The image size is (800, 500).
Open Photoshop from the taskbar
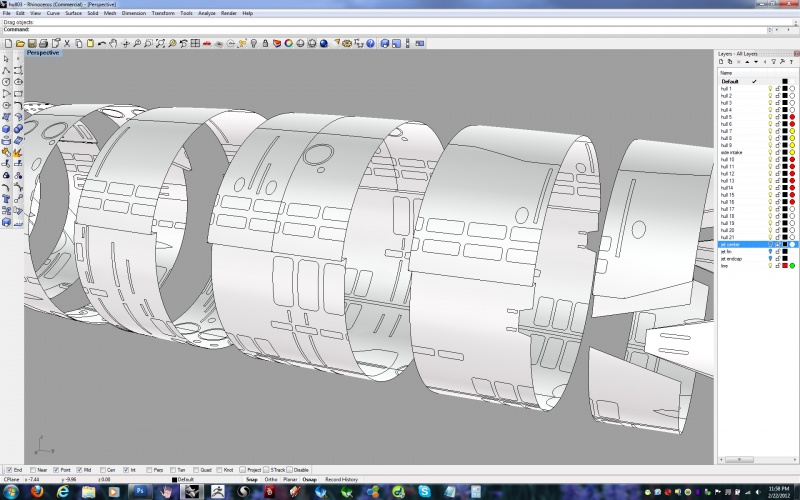pos(140,491)
